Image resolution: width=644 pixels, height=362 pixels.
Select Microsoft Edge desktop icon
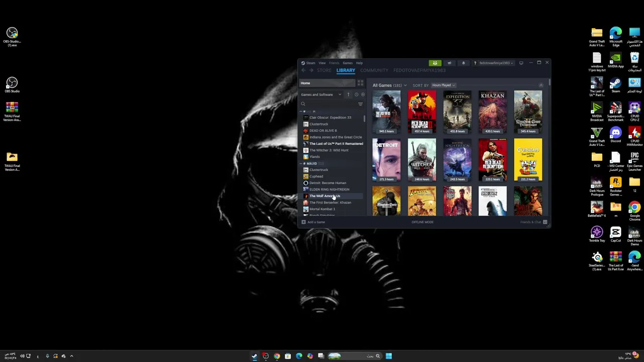(x=616, y=37)
